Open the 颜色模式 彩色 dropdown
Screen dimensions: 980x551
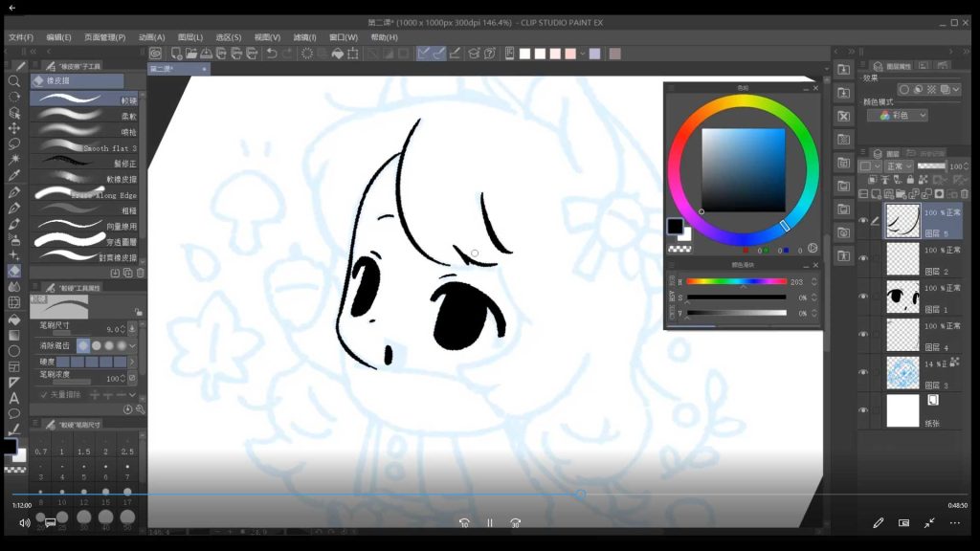(898, 116)
